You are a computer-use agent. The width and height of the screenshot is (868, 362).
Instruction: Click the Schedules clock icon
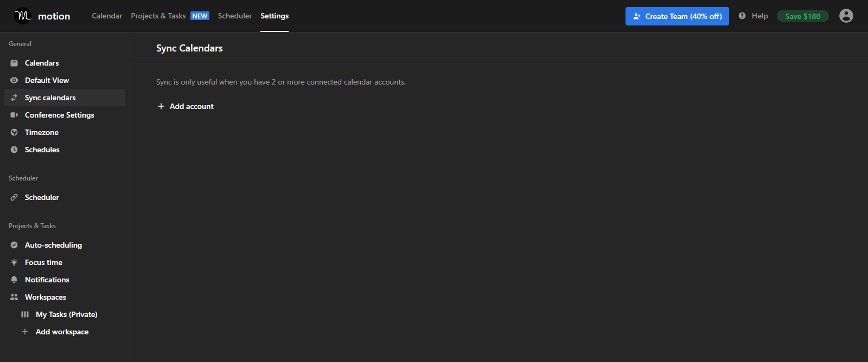(x=14, y=150)
